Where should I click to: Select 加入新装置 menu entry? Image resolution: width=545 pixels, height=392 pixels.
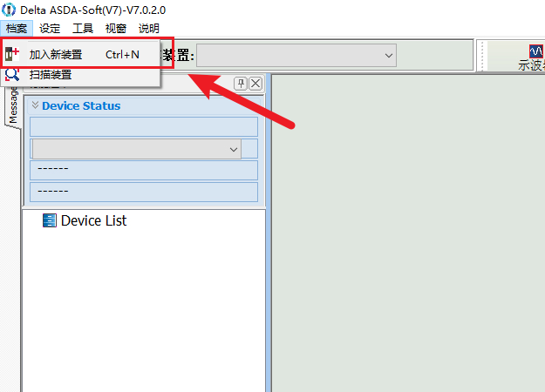pos(56,55)
